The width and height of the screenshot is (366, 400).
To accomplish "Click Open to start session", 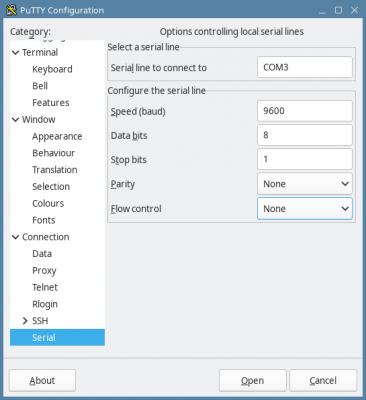I will point(253,380).
